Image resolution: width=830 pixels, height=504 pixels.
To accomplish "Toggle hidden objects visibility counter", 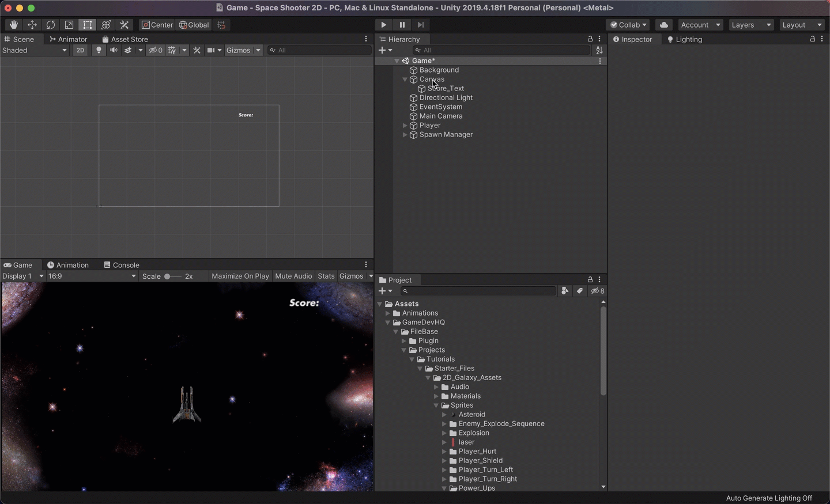I will click(x=156, y=50).
